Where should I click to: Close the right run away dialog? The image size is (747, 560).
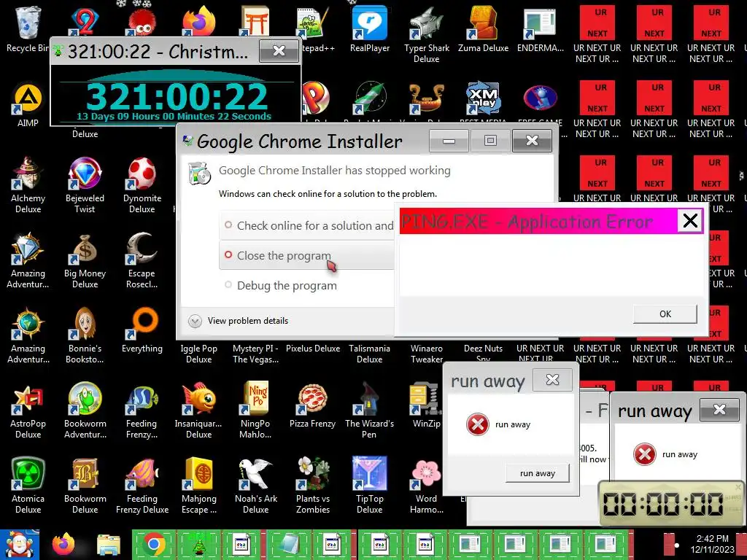click(719, 410)
